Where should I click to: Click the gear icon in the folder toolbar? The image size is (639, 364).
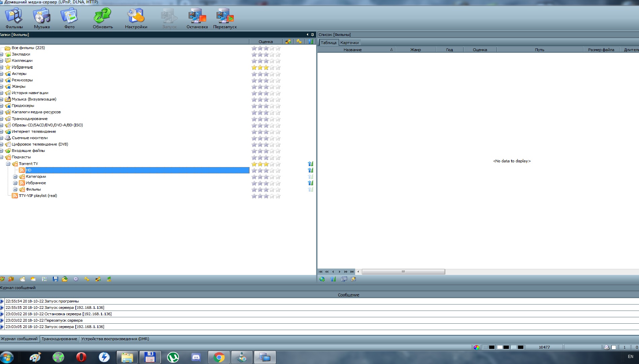[x=76, y=279]
